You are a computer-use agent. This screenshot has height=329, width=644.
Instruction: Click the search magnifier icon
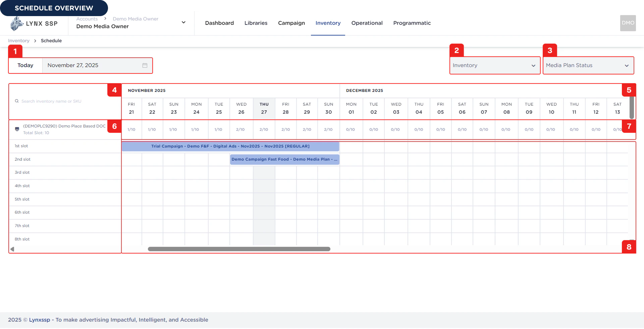coord(17,101)
